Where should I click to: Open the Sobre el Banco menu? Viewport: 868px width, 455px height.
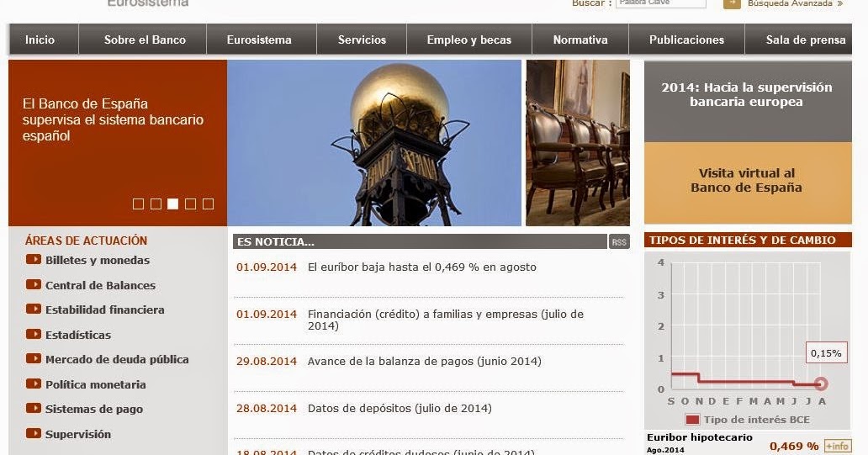coord(145,40)
